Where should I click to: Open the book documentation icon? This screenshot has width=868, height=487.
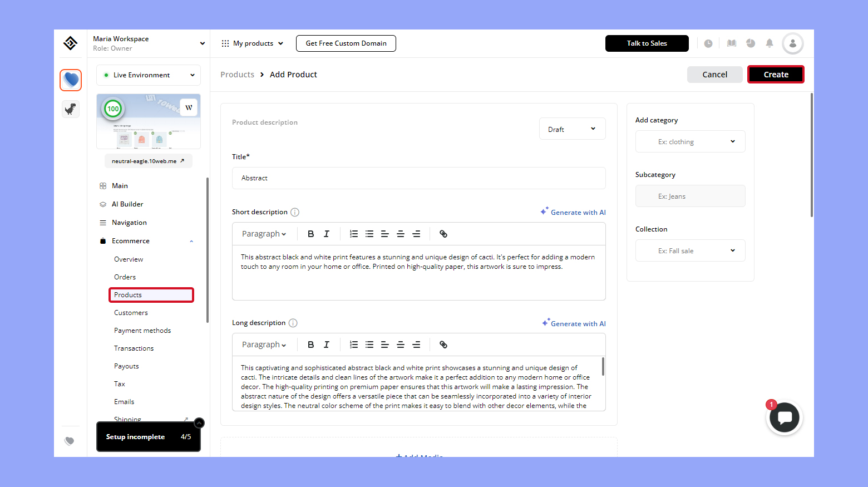click(x=732, y=43)
